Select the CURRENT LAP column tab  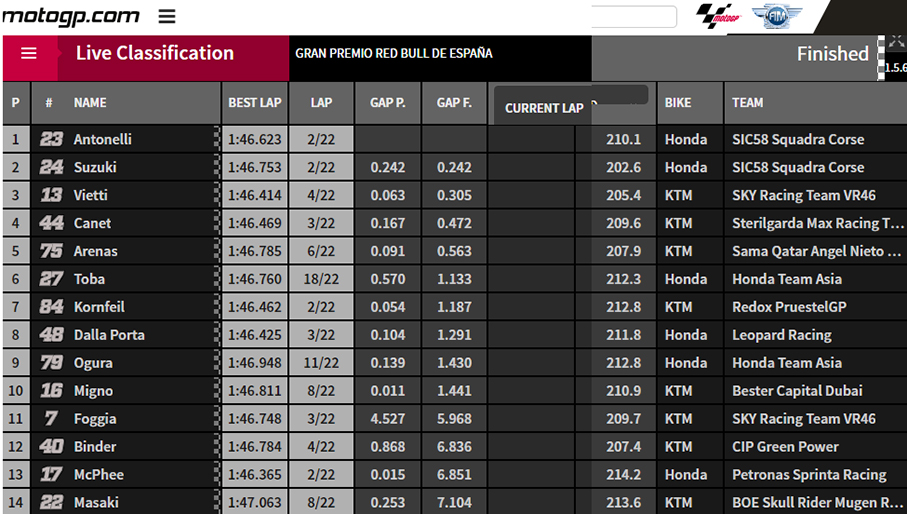[x=543, y=108]
